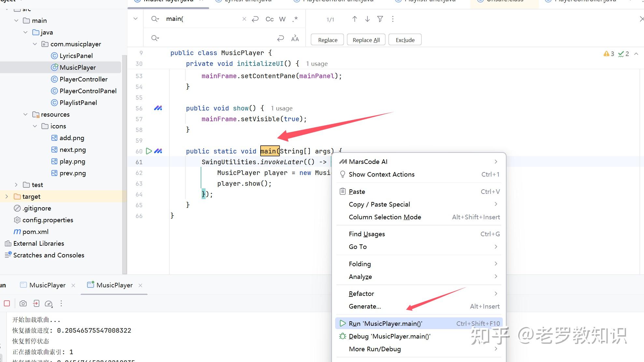The width and height of the screenshot is (644, 362).
Task: Click the green run gutter icon beside main
Action: 149,151
